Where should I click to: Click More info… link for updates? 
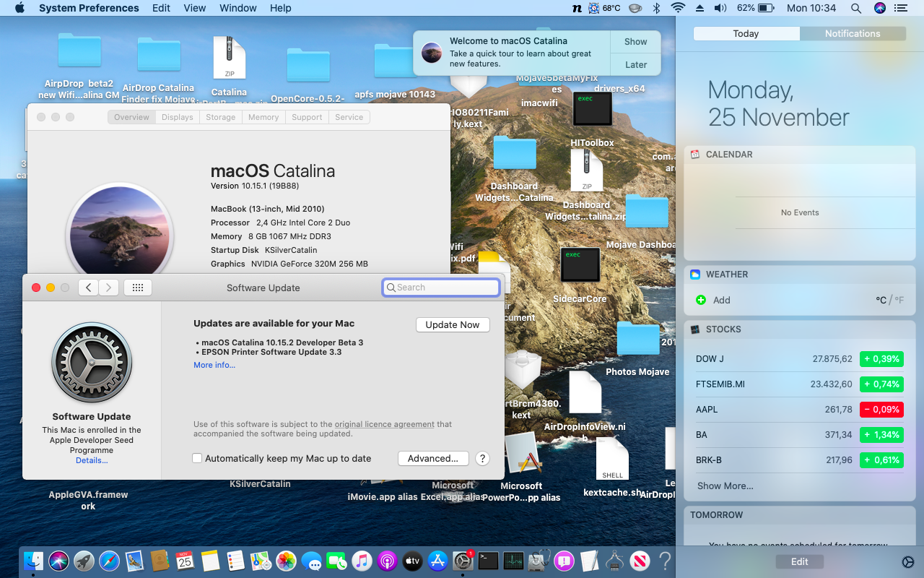[214, 365]
